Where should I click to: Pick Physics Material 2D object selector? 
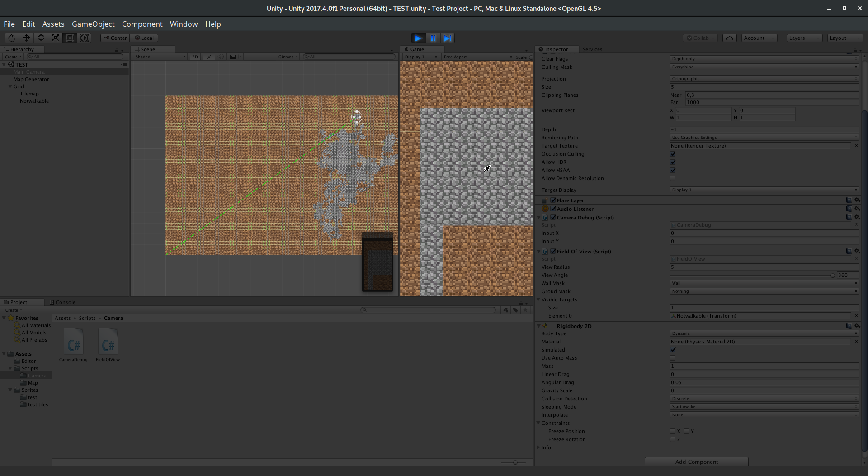856,342
